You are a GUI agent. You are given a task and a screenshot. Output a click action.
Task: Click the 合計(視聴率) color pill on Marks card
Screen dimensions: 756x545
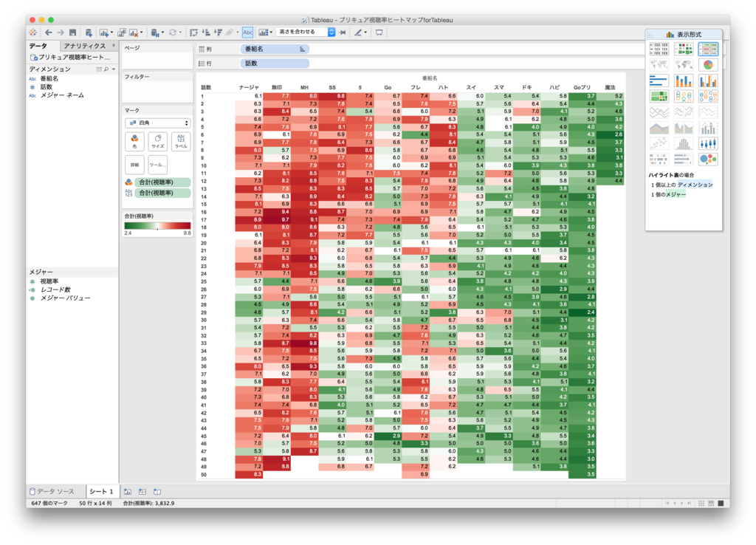[162, 182]
